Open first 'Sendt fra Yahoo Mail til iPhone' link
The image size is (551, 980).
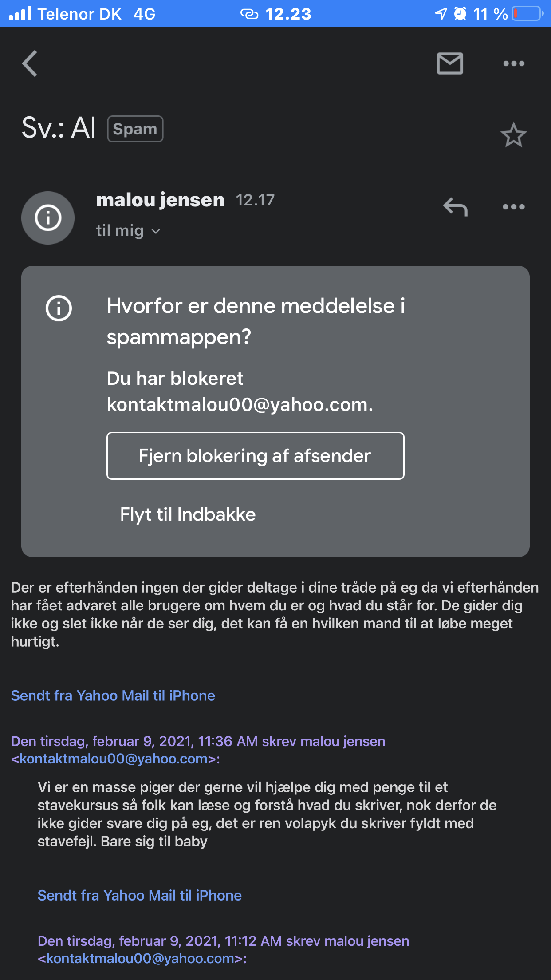pos(113,695)
